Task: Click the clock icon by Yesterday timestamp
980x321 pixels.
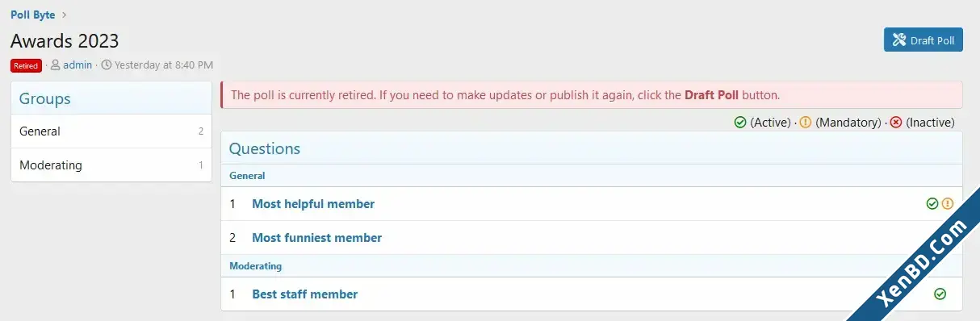Action: [107, 65]
